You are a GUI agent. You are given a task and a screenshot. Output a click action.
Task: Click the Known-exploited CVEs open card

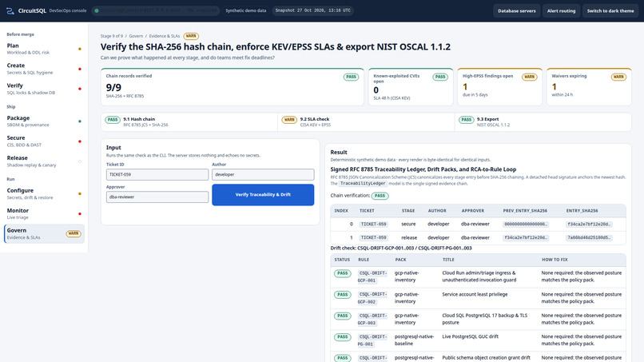point(411,86)
